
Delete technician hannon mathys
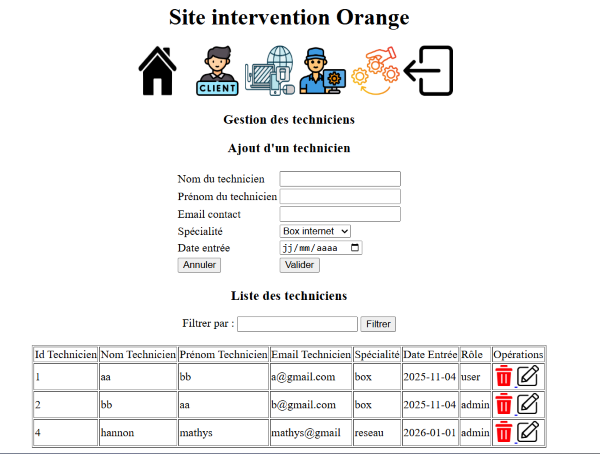(504, 433)
